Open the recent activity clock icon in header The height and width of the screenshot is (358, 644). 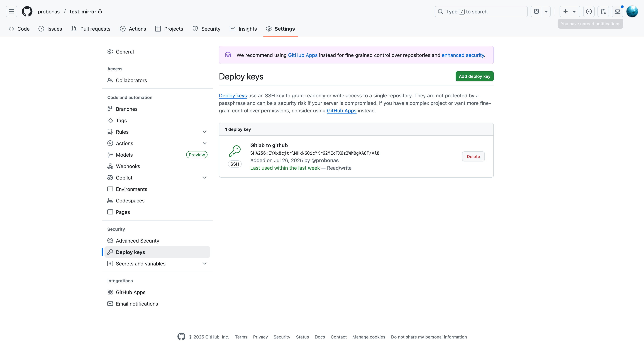tap(589, 11)
